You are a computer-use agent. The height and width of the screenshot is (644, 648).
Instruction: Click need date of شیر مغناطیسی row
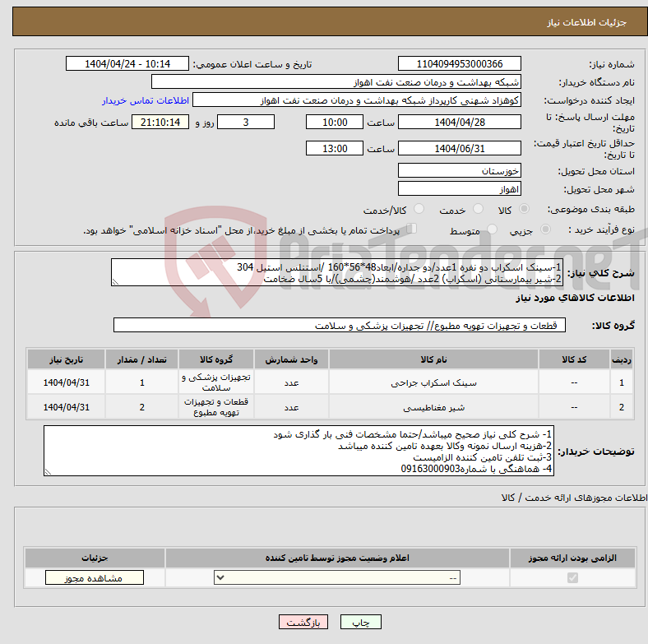tap(66, 407)
